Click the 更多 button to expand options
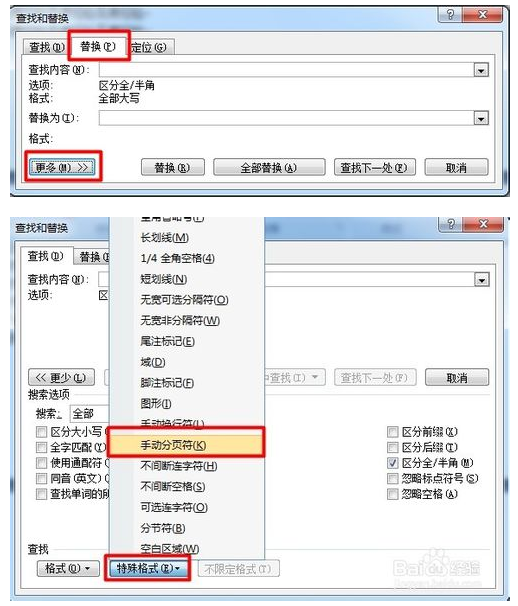 tap(62, 167)
